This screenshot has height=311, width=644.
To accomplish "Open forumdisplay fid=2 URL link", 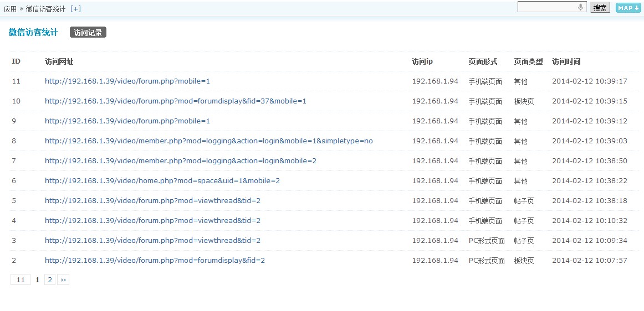I will (x=155, y=260).
